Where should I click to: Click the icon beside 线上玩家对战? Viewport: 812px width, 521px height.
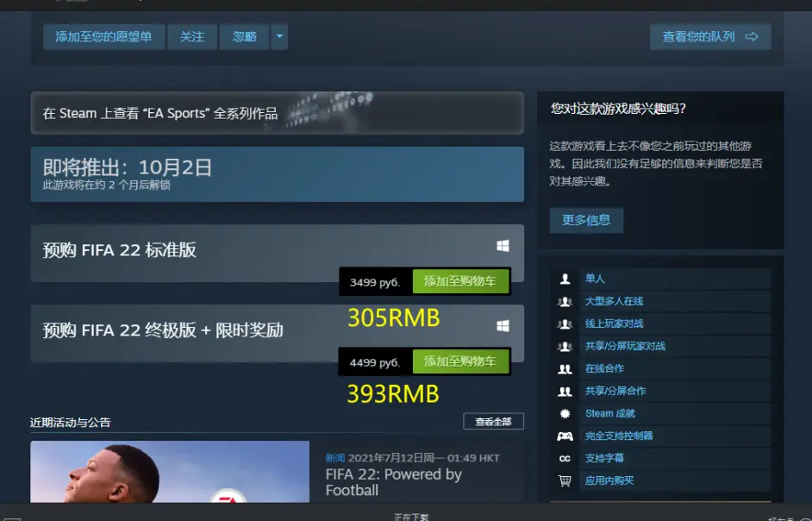[565, 324]
